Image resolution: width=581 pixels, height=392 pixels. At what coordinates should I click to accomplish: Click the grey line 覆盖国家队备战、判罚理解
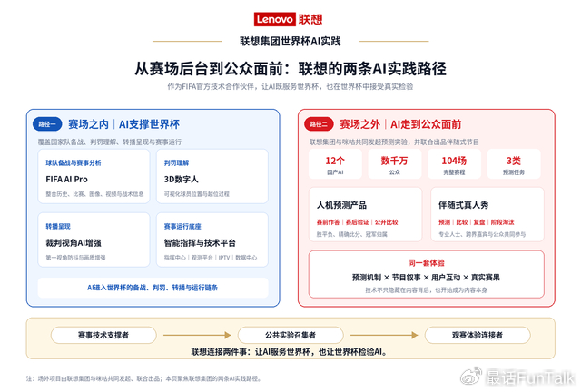[109, 142]
